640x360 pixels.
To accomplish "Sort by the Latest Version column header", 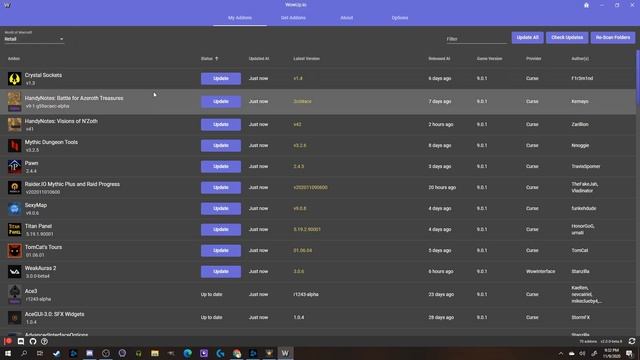I will point(307,59).
